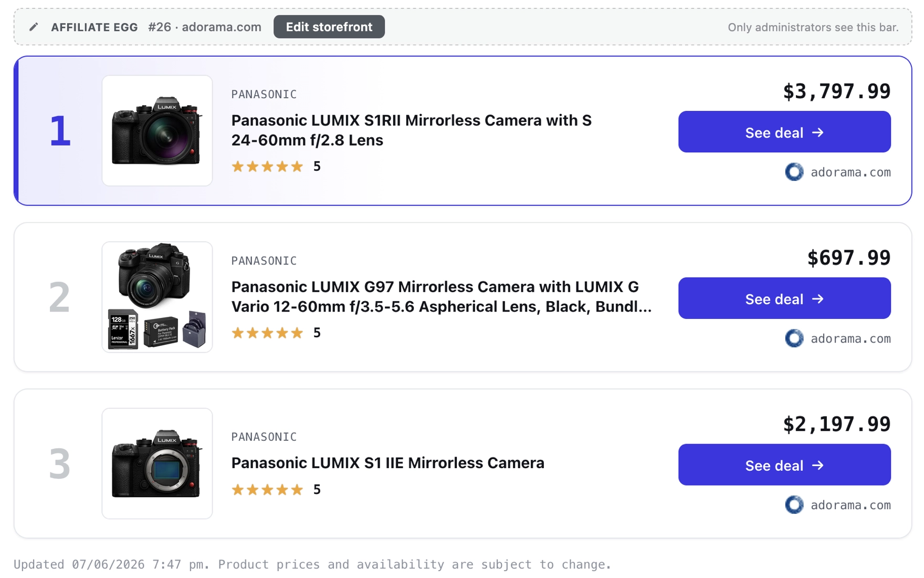
Task: Click the Adorama logo icon under third deal
Action: [x=794, y=505]
